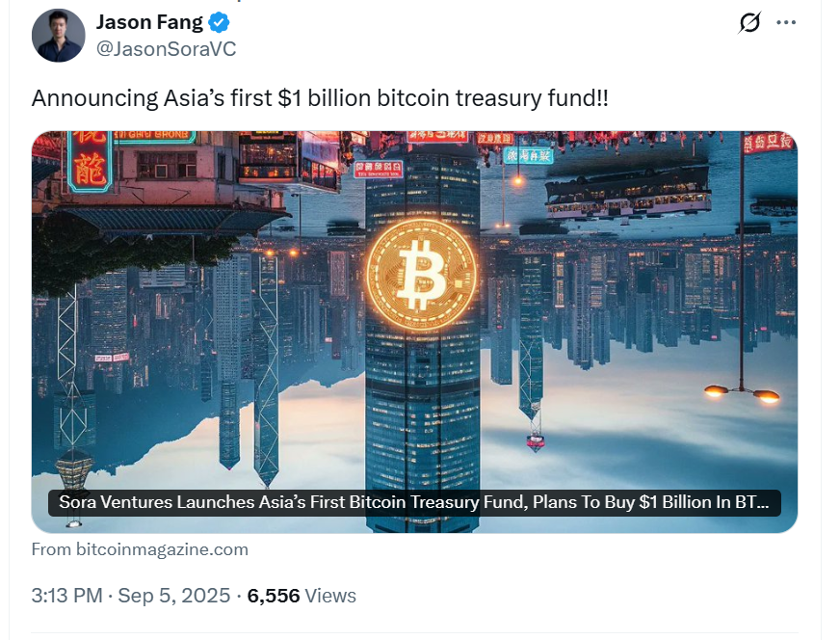Click the 3:13 PM timestamp
The width and height of the screenshot is (840, 640).
(x=67, y=596)
